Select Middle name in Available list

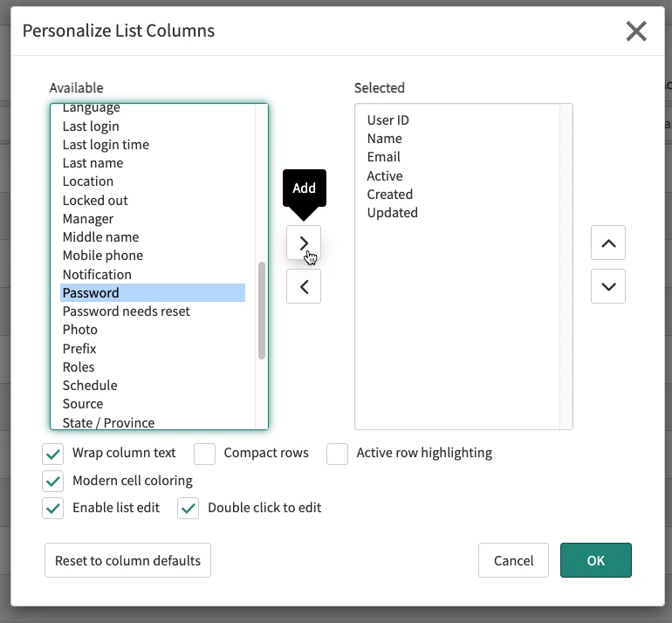(153, 237)
